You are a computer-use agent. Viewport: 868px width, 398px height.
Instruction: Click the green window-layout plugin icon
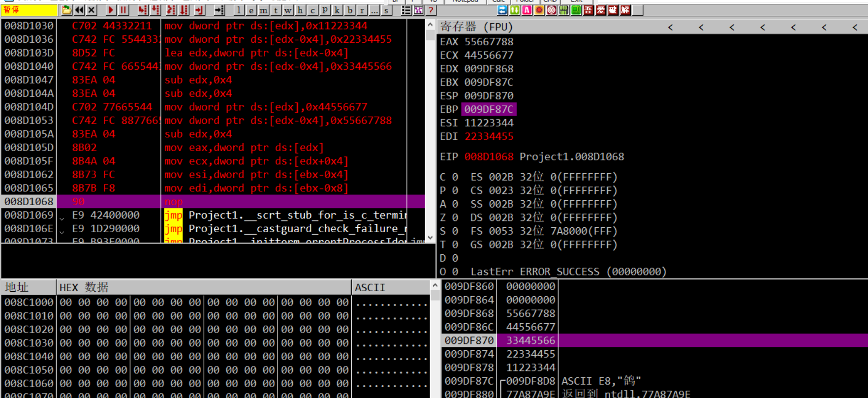(576, 10)
